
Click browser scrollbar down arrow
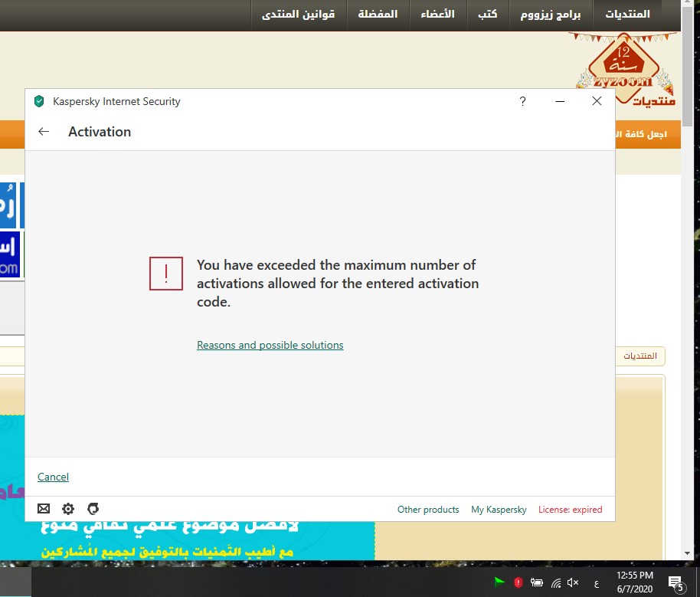pyautogui.click(x=687, y=553)
